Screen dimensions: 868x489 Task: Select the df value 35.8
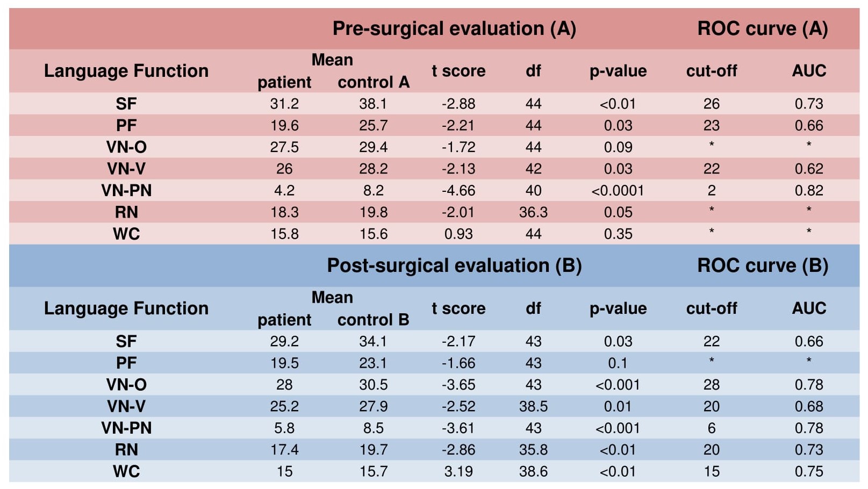pyautogui.click(x=533, y=450)
